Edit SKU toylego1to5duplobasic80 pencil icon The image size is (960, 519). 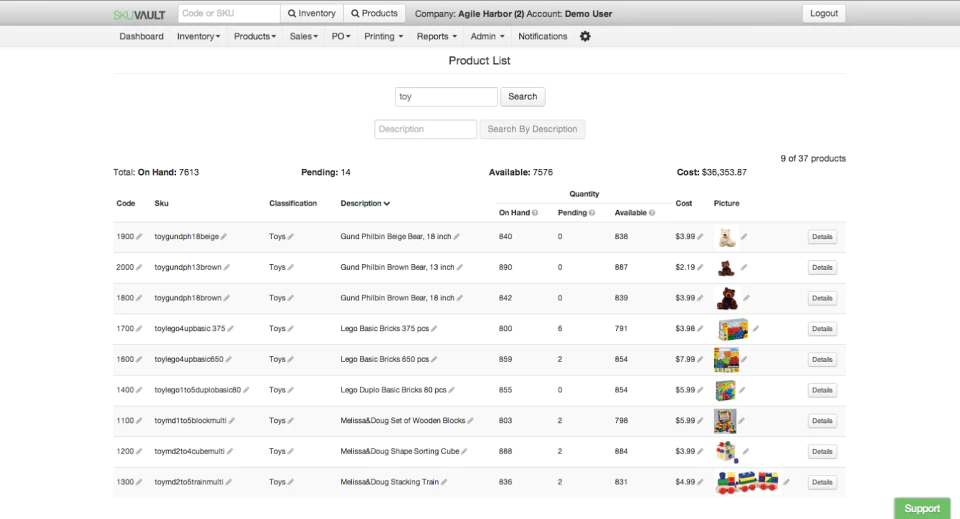246,390
